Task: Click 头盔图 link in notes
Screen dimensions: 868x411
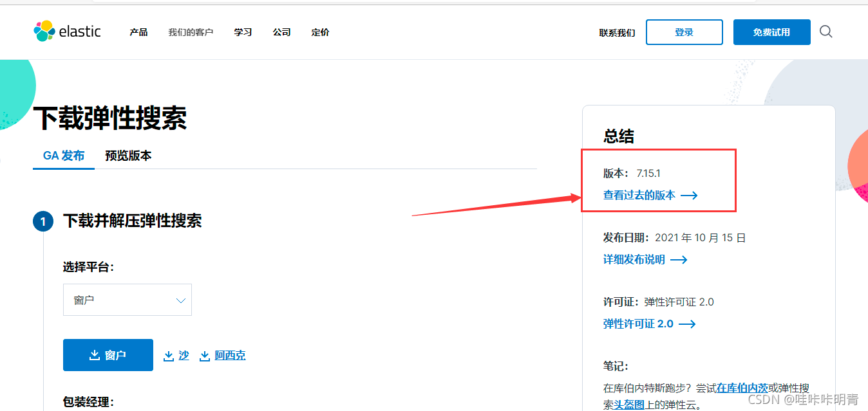Action: click(629, 405)
